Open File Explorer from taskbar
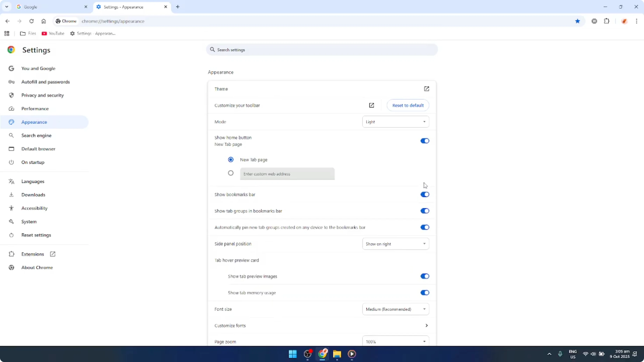 337,354
